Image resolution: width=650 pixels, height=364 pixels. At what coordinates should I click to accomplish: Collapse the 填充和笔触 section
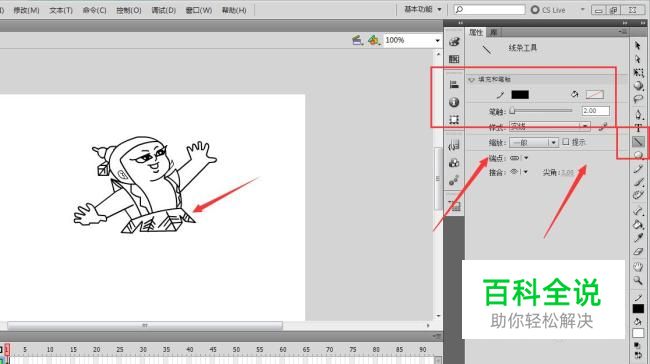coord(471,80)
